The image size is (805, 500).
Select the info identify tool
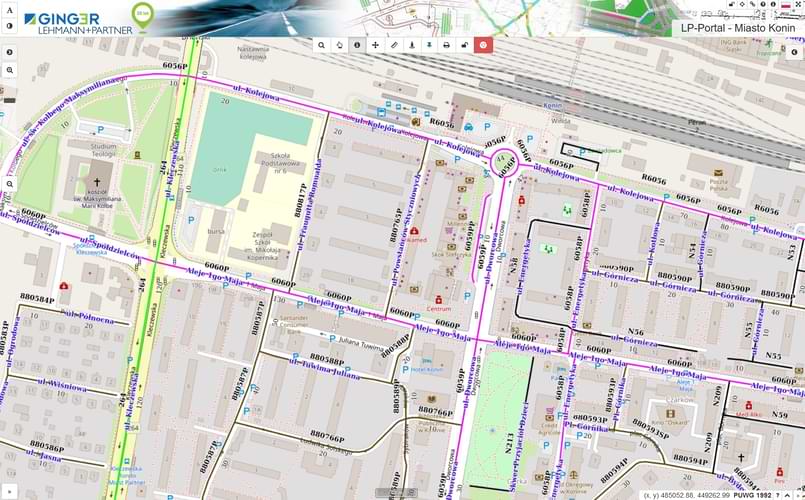357,45
